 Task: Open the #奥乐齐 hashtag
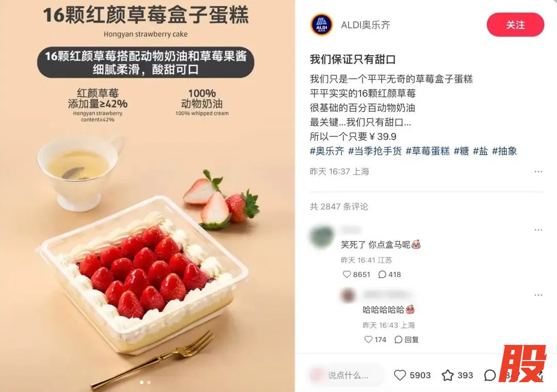(327, 151)
